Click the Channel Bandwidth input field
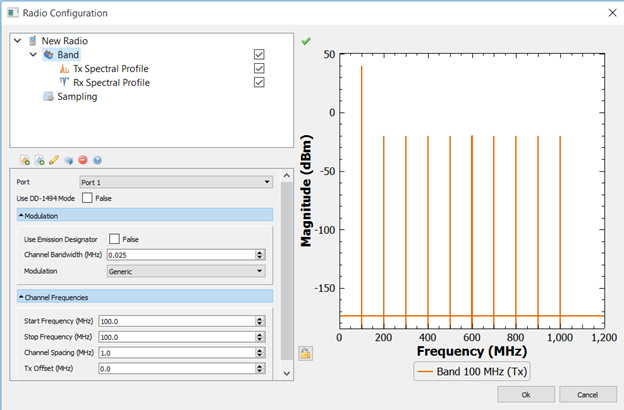 point(181,255)
